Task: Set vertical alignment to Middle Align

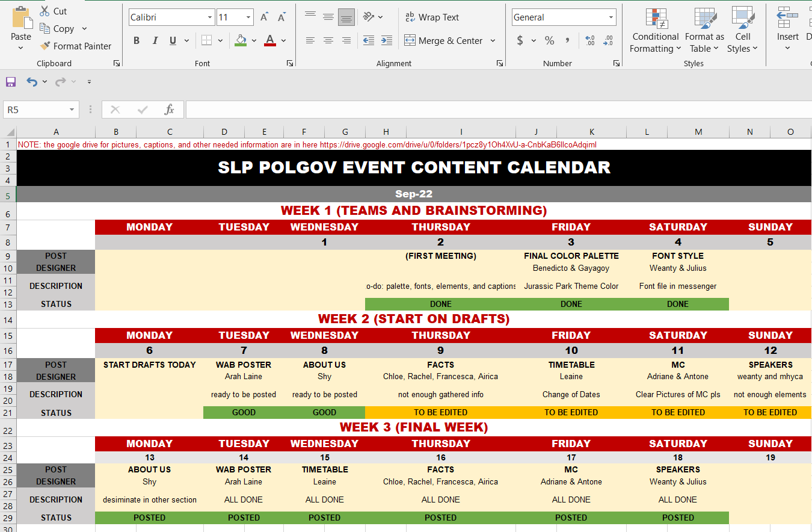Action: (x=328, y=16)
